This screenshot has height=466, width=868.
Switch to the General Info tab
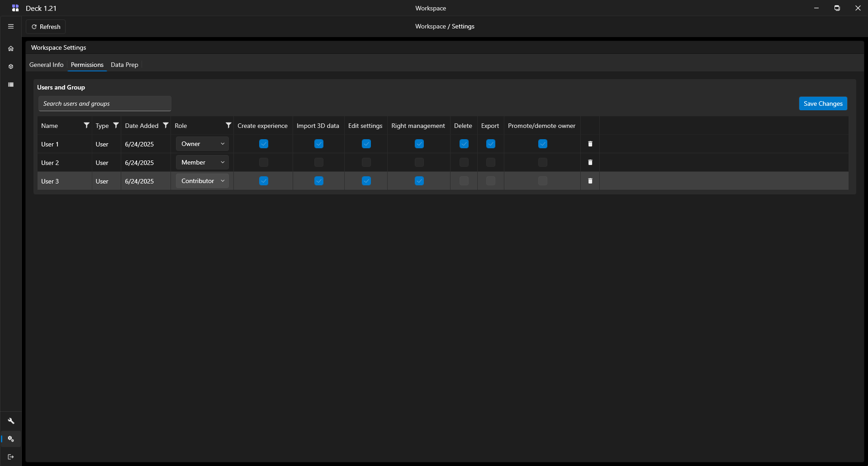coord(46,65)
